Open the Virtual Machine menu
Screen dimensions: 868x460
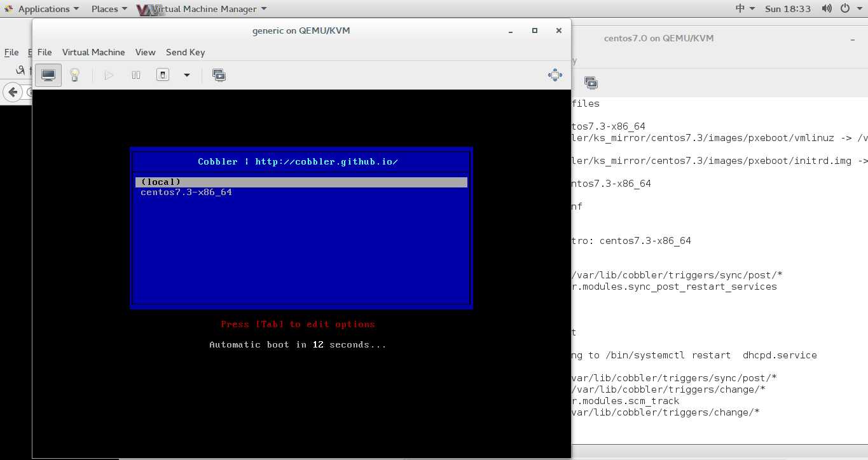[x=93, y=52]
